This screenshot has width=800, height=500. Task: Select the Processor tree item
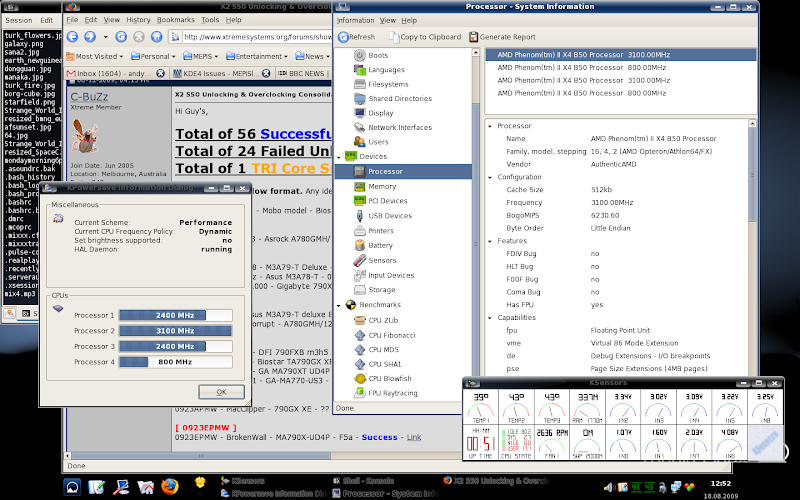[403, 171]
